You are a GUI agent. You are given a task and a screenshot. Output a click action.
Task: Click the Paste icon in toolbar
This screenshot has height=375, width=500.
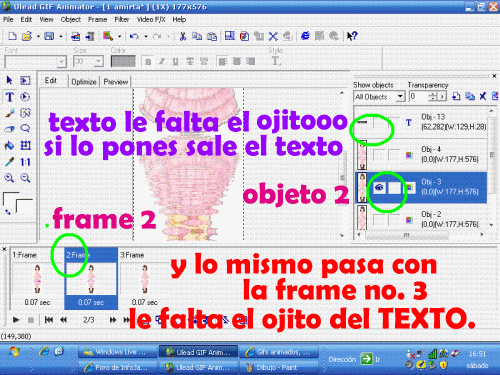pos(212,36)
